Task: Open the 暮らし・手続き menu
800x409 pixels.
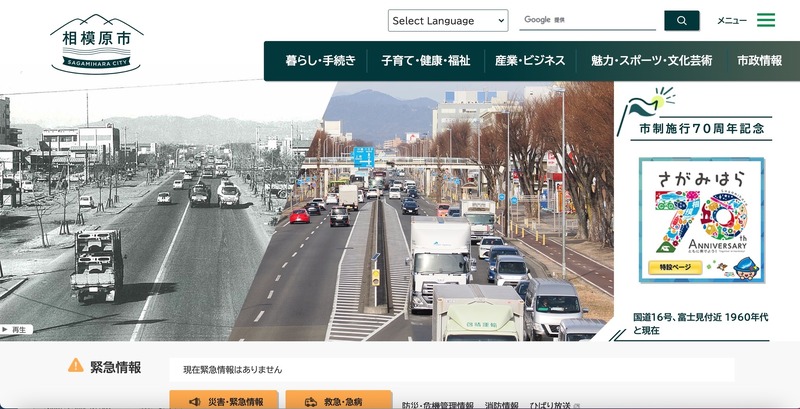Action: [x=319, y=61]
